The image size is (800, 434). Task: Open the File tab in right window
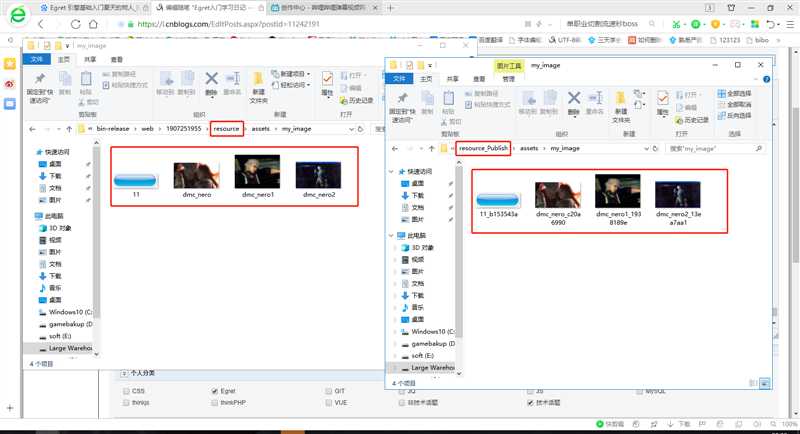399,79
